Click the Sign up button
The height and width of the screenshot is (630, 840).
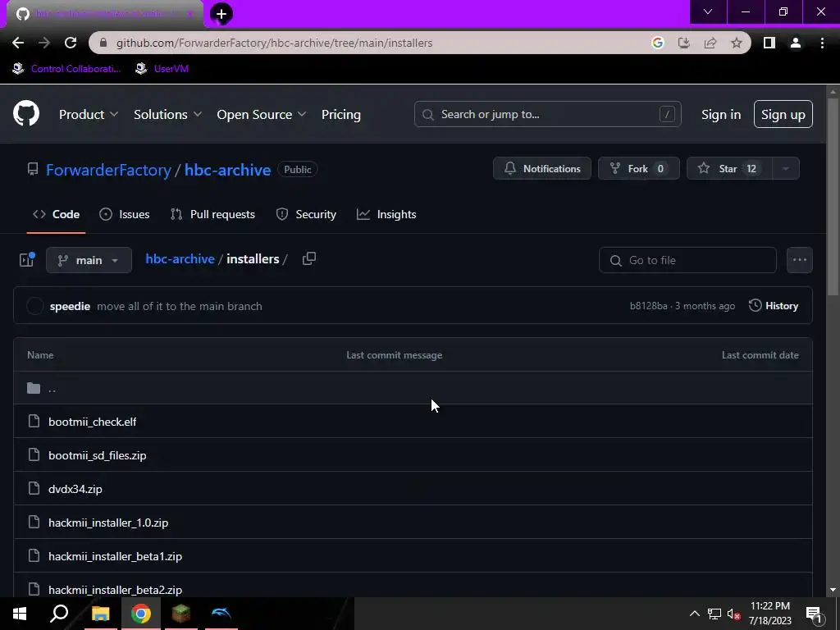(783, 114)
